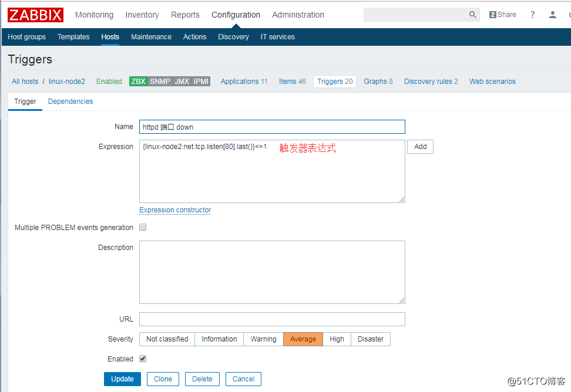Click the Zabbix logo
571x392 pixels.
pyautogui.click(x=35, y=15)
